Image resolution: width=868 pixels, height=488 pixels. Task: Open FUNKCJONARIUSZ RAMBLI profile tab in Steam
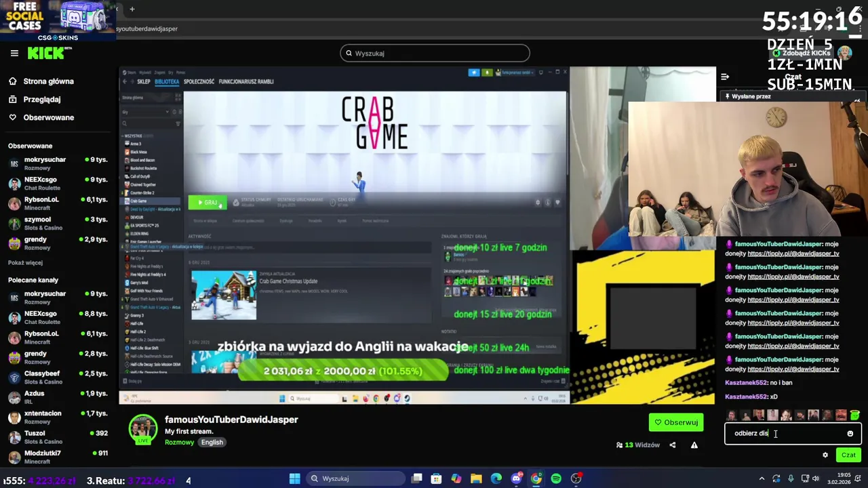pyautogui.click(x=246, y=81)
